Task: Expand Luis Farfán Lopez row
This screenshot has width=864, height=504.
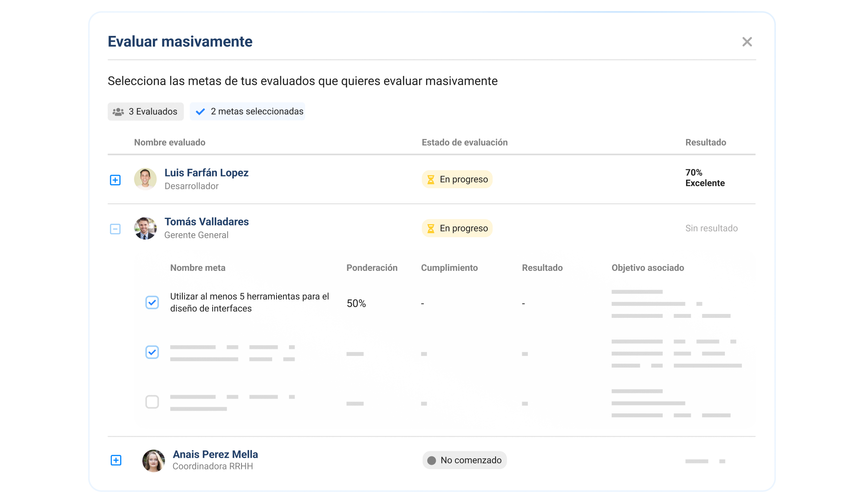Action: (115, 180)
